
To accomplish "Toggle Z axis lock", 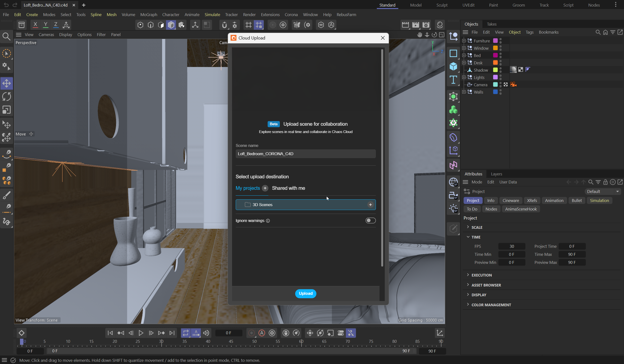I will pyautogui.click(x=56, y=25).
